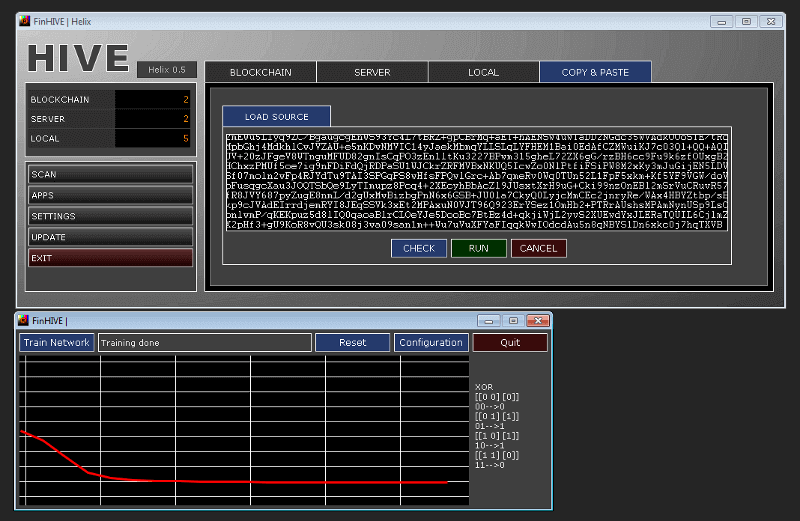Minimize the FinHIVE training window
The width and height of the screenshot is (800, 521).
pos(489,320)
